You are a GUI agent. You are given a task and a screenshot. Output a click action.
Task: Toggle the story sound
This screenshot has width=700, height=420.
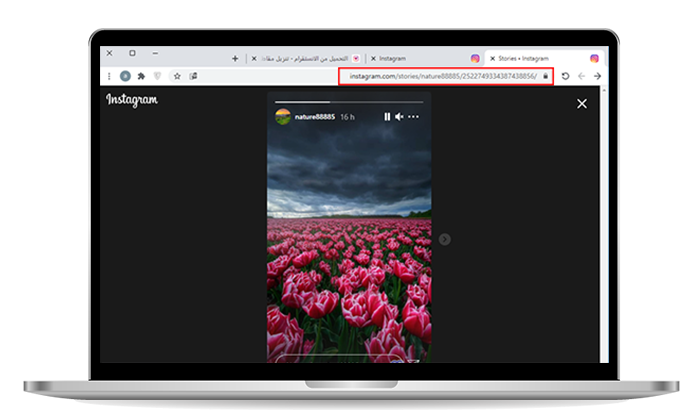[399, 116]
